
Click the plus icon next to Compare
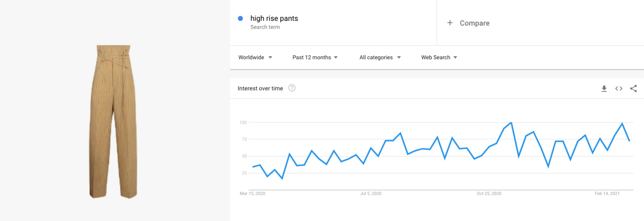450,23
